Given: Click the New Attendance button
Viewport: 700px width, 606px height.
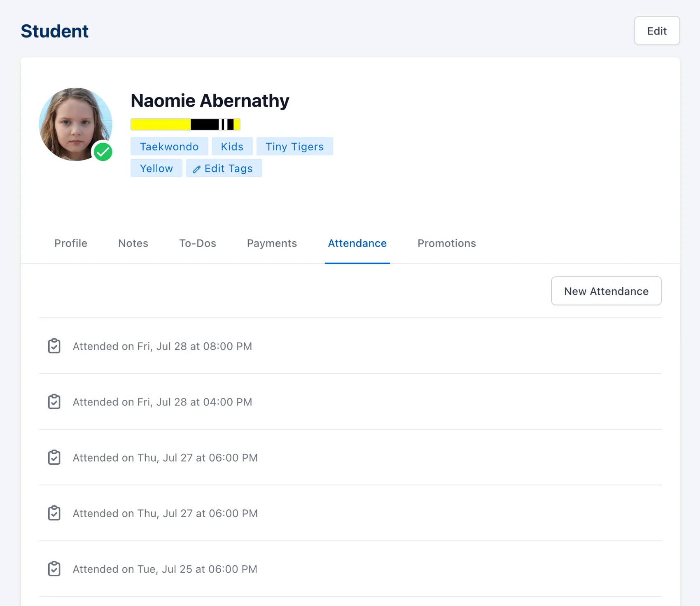Looking at the screenshot, I should [606, 291].
